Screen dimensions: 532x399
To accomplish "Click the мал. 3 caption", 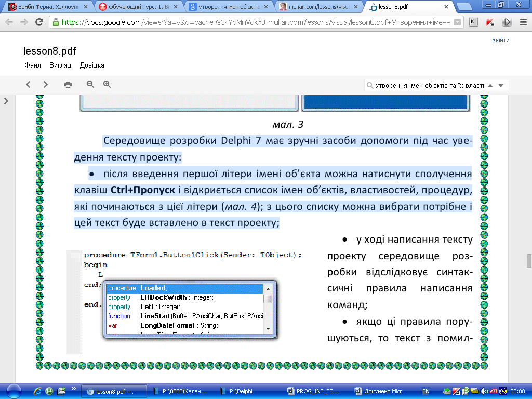I will (288, 125).
